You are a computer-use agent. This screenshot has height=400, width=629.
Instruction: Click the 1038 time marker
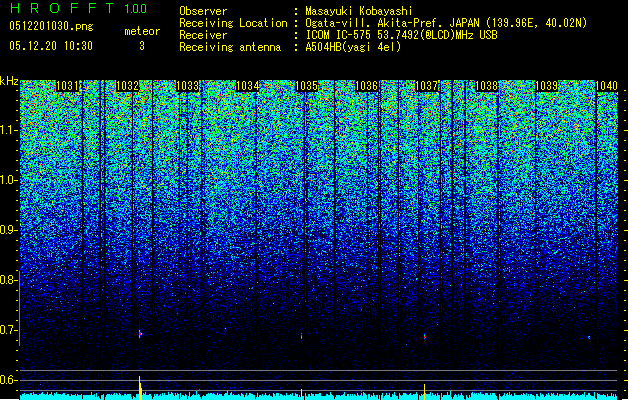click(487, 86)
